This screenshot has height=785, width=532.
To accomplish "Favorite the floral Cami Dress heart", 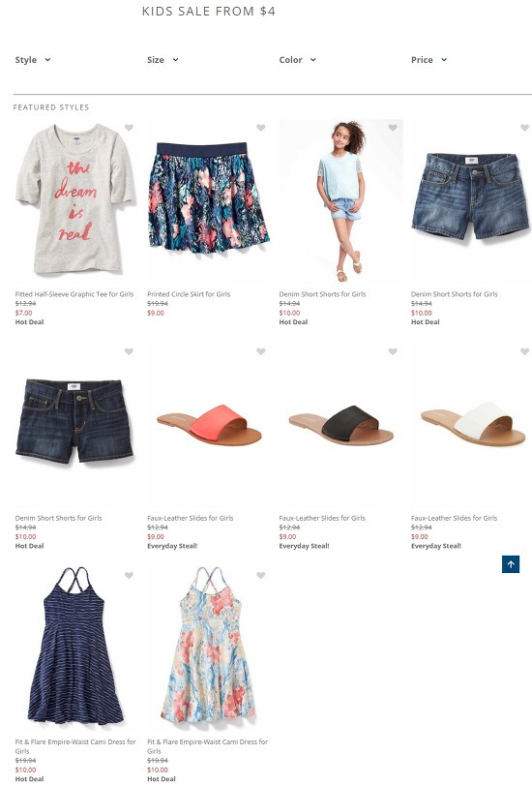I will click(x=261, y=575).
